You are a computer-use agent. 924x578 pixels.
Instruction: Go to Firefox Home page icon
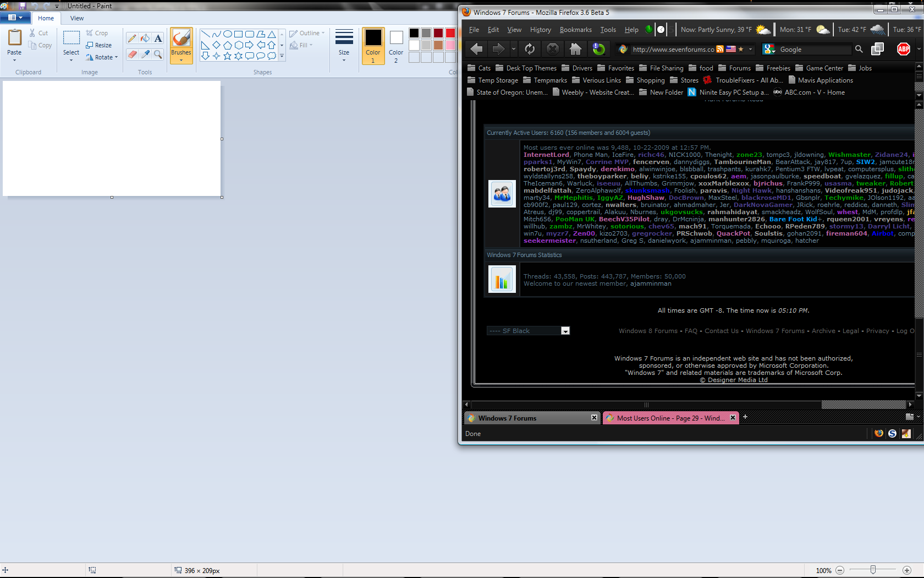575,49
